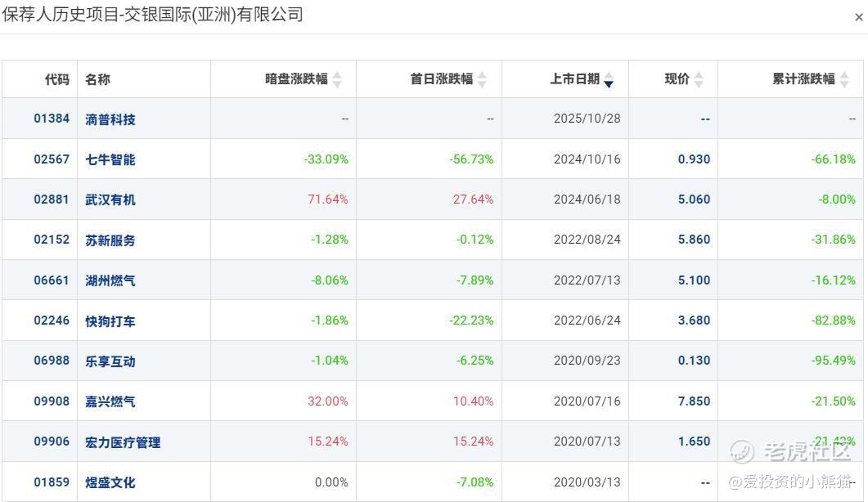The height and width of the screenshot is (502, 868).
Task: Click stock code 01384
Action: pos(52,119)
